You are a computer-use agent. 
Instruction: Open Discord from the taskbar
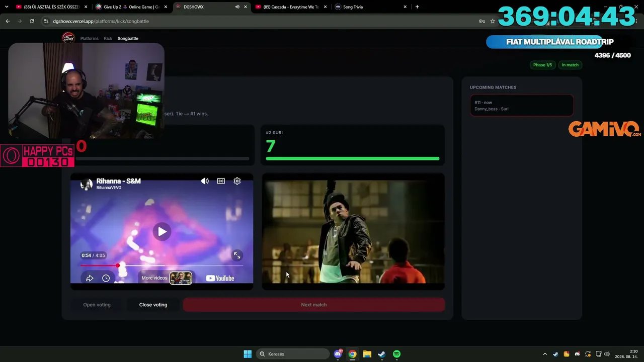click(x=338, y=354)
